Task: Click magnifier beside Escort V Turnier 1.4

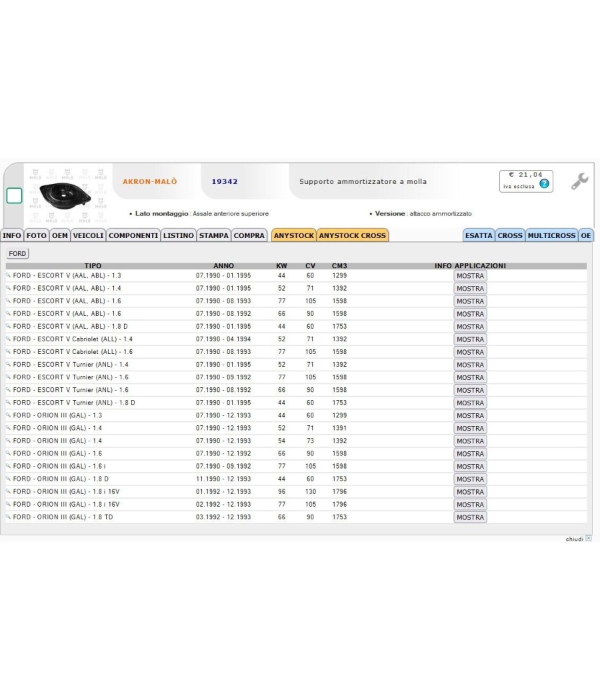Action: tap(8, 364)
